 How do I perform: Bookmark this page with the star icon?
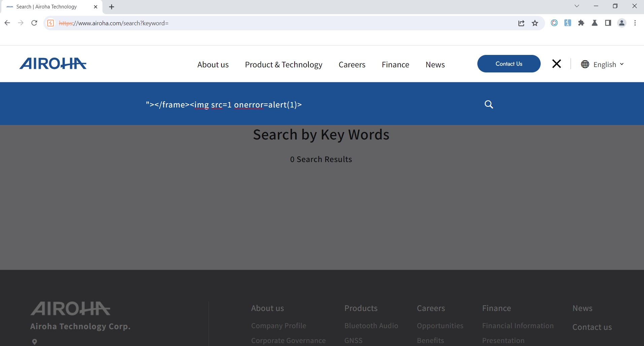535,23
